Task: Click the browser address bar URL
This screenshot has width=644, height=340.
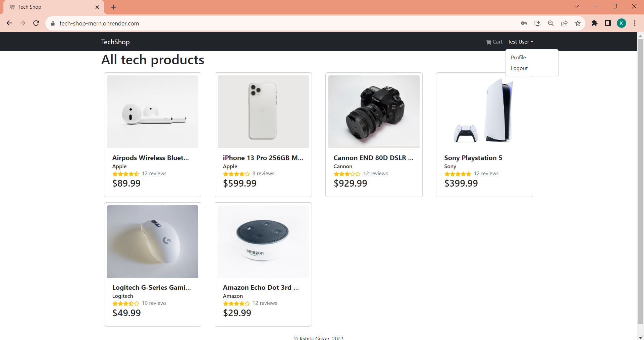Action: click(99, 23)
